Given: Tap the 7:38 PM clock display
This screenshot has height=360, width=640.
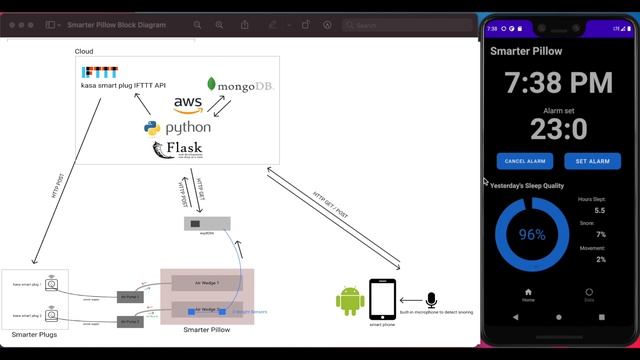Looking at the screenshot, I should pyautogui.click(x=559, y=83).
